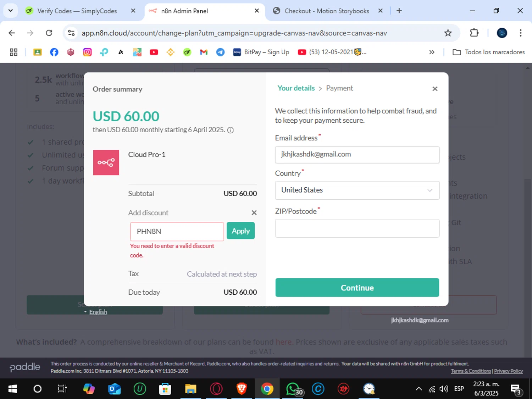Close the checkout dialog
The image size is (532, 399).
click(435, 89)
